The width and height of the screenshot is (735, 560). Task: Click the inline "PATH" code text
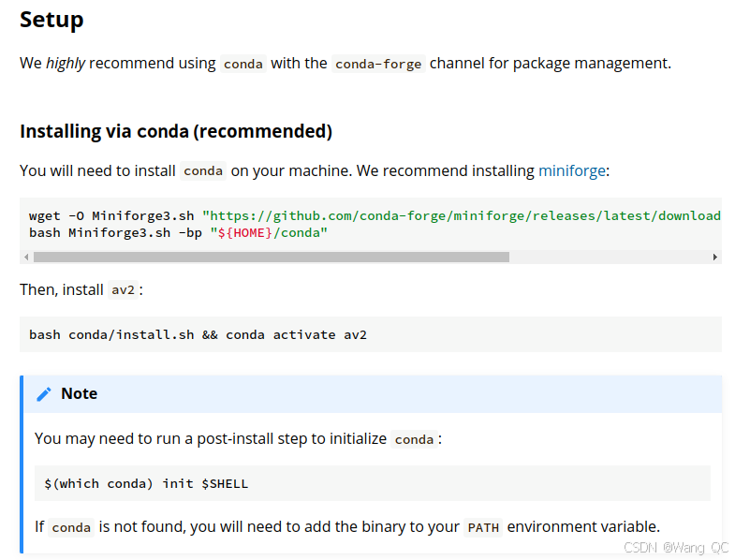tap(483, 527)
